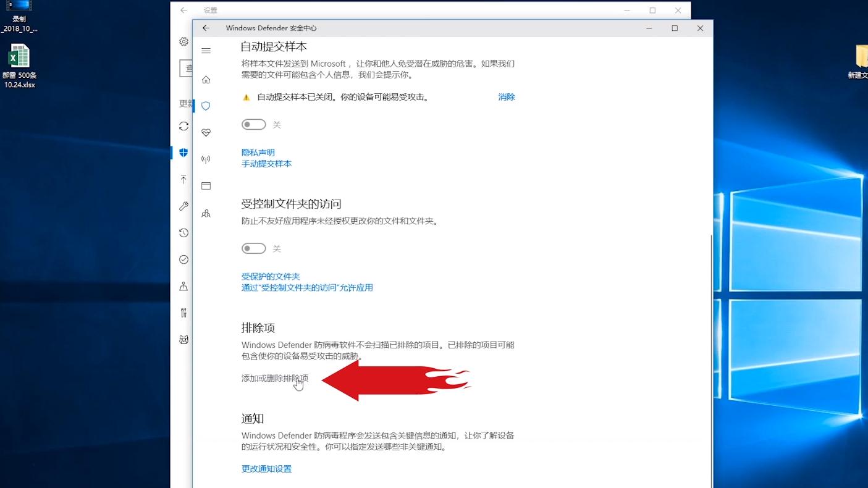868x488 pixels.
Task: Close the Windows Defender window
Action: 700,28
